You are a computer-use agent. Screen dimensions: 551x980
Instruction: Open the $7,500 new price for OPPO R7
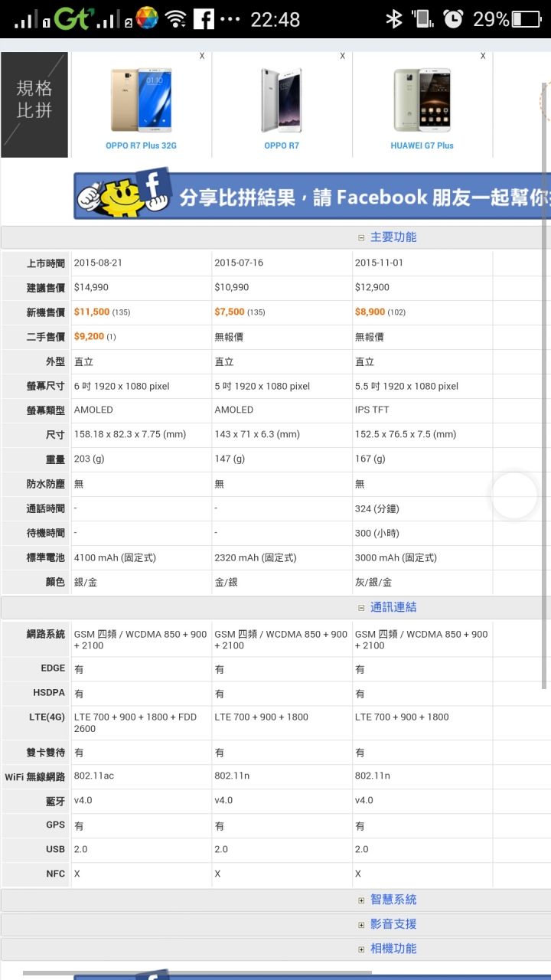coord(230,312)
